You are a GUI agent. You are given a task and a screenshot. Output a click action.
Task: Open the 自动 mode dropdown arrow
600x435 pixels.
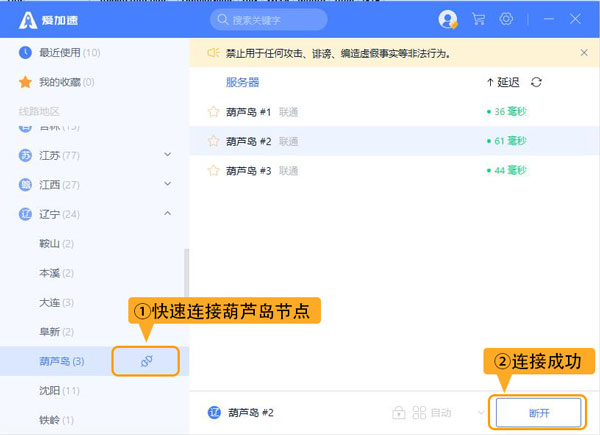[x=481, y=412]
